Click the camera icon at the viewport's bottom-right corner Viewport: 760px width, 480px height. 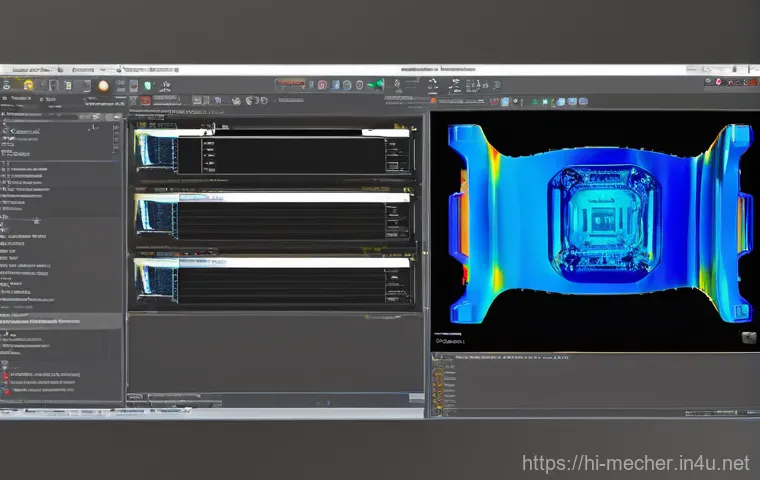(x=747, y=338)
